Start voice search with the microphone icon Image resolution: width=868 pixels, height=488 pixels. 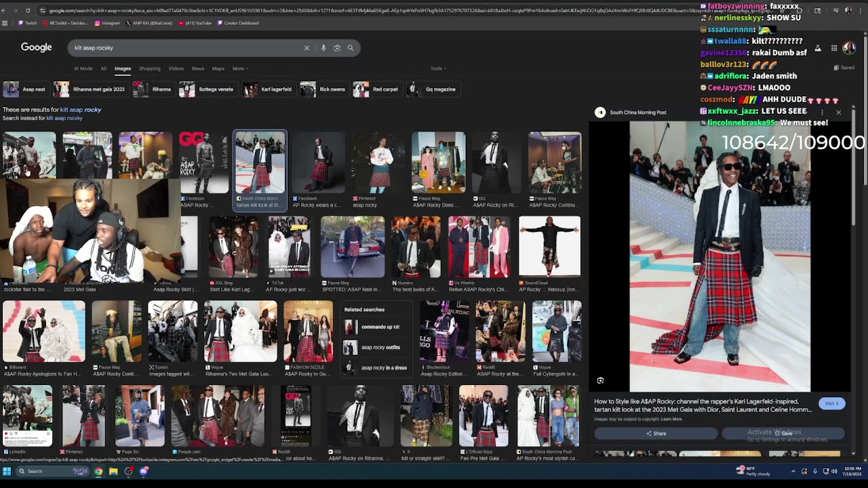click(x=323, y=48)
